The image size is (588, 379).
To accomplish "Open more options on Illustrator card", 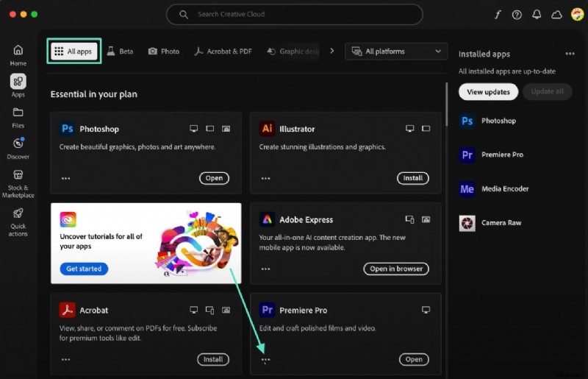I will point(265,178).
